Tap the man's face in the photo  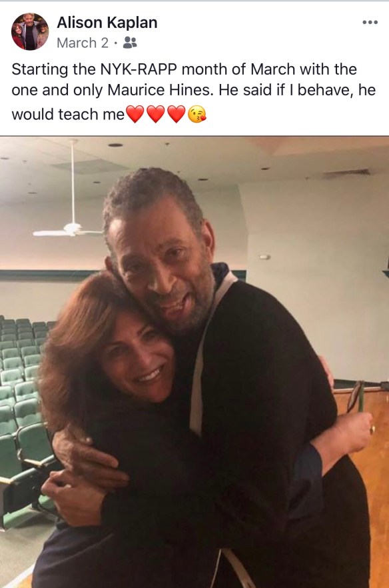[161, 263]
